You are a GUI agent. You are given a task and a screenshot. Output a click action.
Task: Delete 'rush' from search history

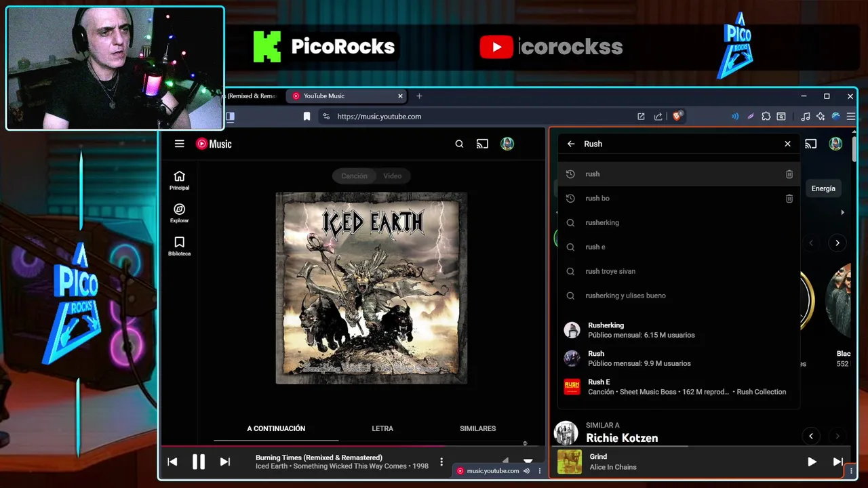click(789, 174)
